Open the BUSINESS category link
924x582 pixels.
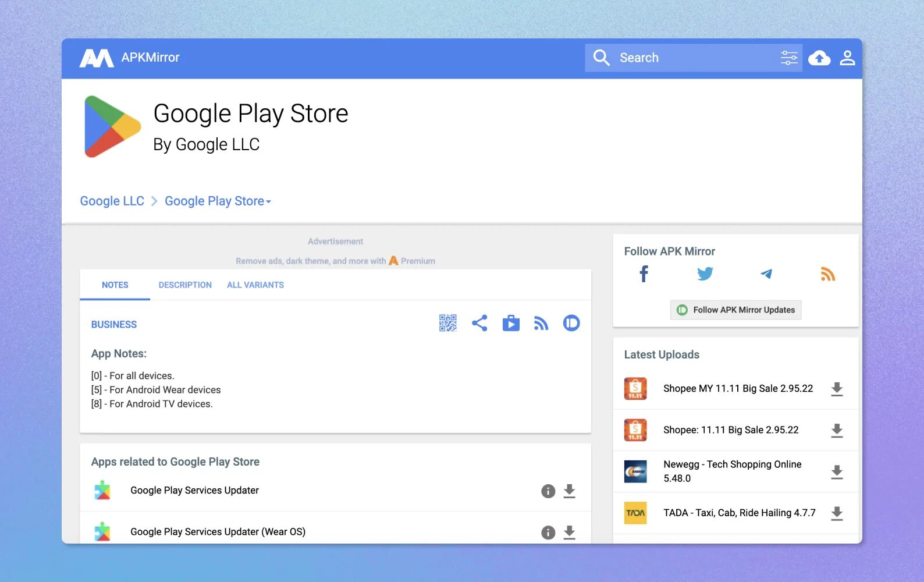click(114, 324)
